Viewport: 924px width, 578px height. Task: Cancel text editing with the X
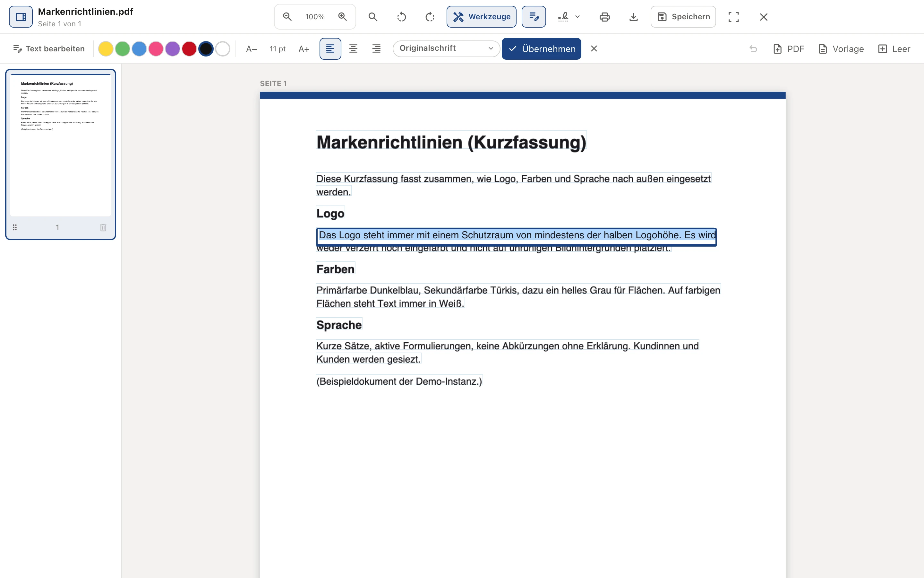[x=594, y=48]
